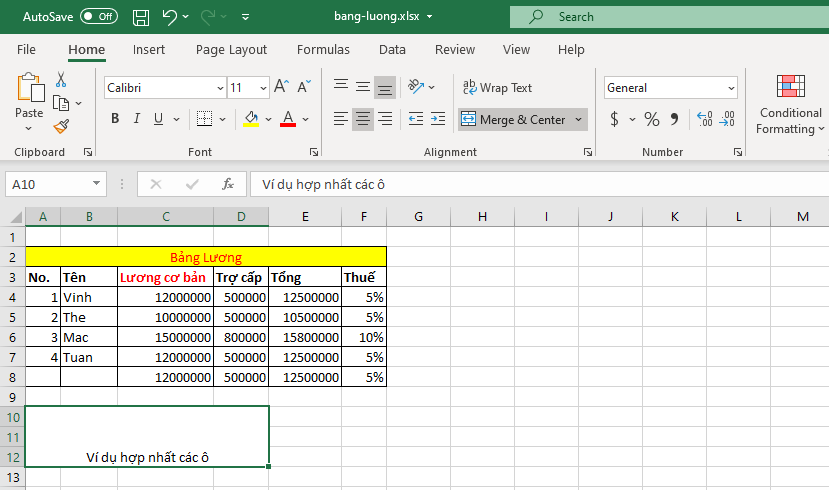This screenshot has width=829, height=490.
Task: Switch to the Data tab
Action: 392,50
